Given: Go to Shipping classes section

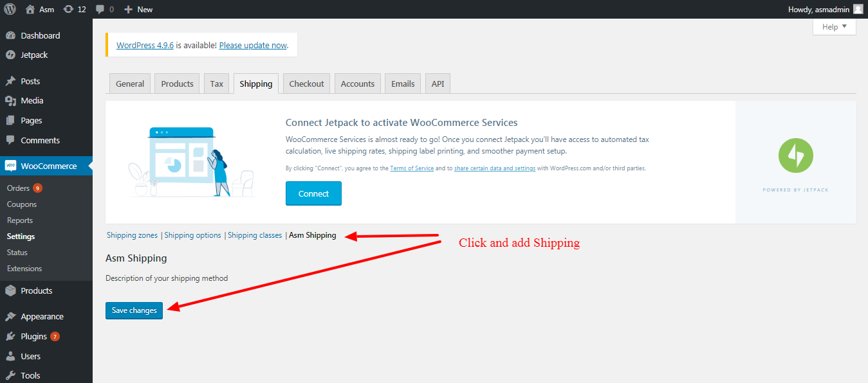Looking at the screenshot, I should coord(255,235).
